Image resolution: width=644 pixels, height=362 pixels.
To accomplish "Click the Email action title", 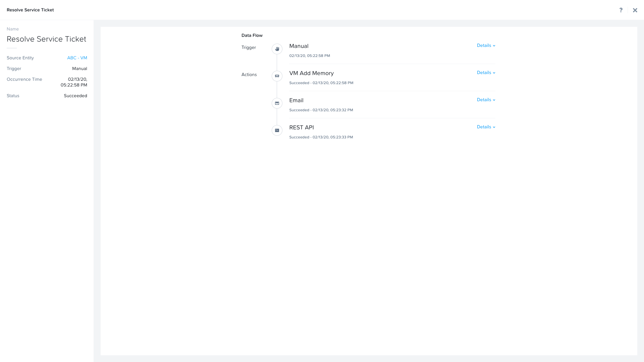I will tap(296, 101).
